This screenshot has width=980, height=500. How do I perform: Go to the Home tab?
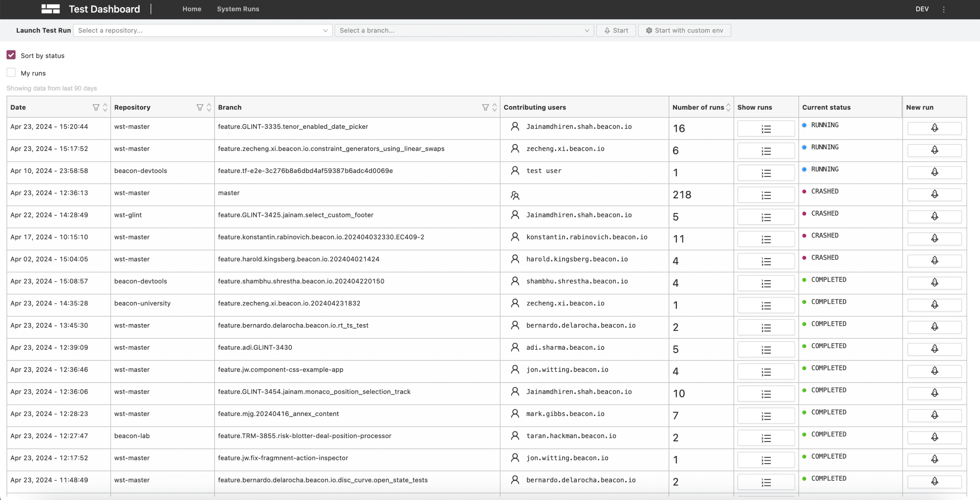192,9
